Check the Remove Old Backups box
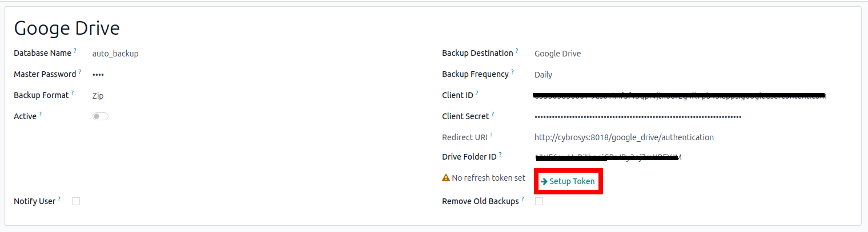The width and height of the screenshot is (868, 232). coord(539,201)
